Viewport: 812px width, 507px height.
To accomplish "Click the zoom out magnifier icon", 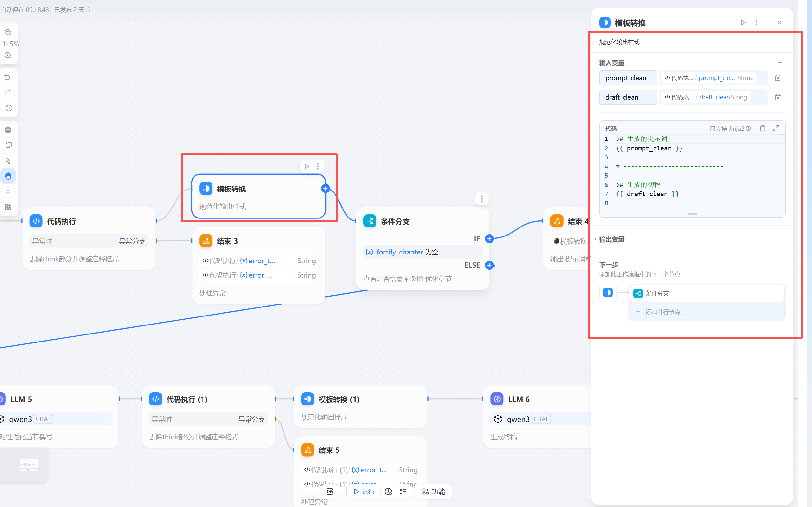I will coord(8,32).
